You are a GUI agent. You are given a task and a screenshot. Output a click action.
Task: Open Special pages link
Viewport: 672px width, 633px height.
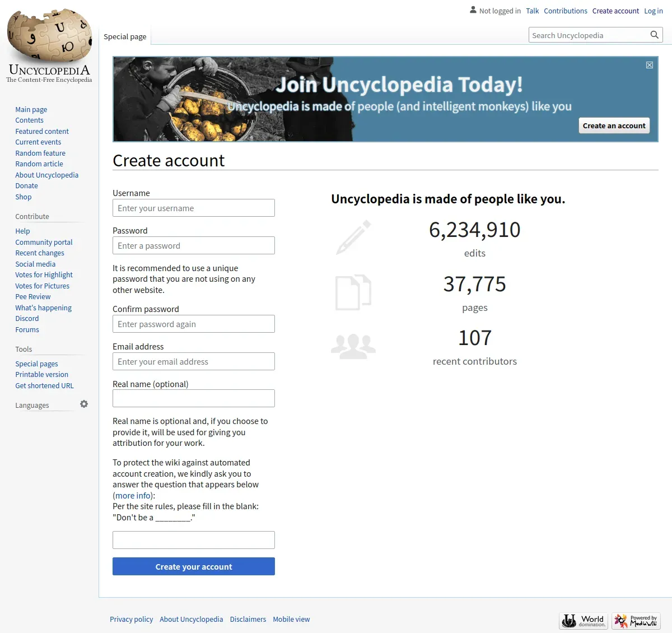pyautogui.click(x=36, y=364)
